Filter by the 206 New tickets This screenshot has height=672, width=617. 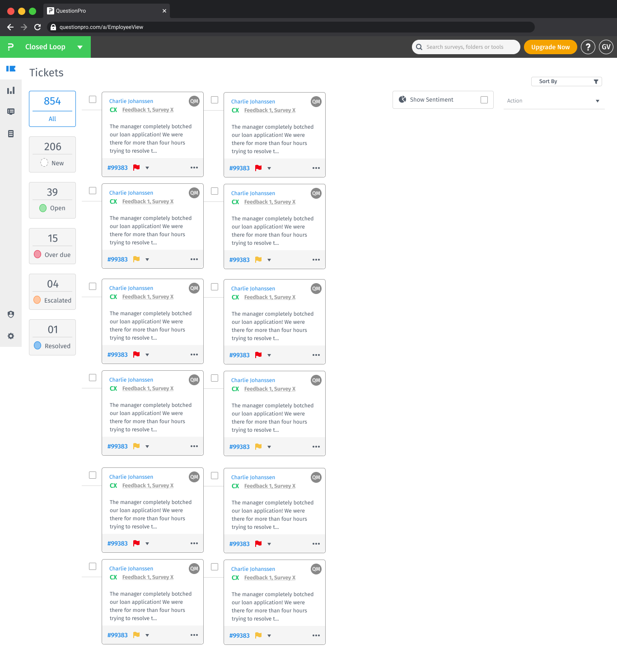(52, 154)
